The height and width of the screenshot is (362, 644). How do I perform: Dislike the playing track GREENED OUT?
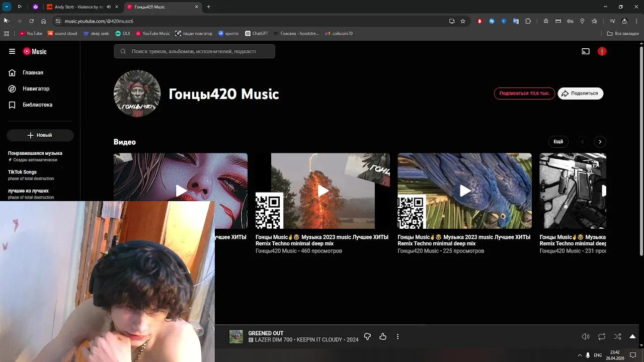point(367,336)
